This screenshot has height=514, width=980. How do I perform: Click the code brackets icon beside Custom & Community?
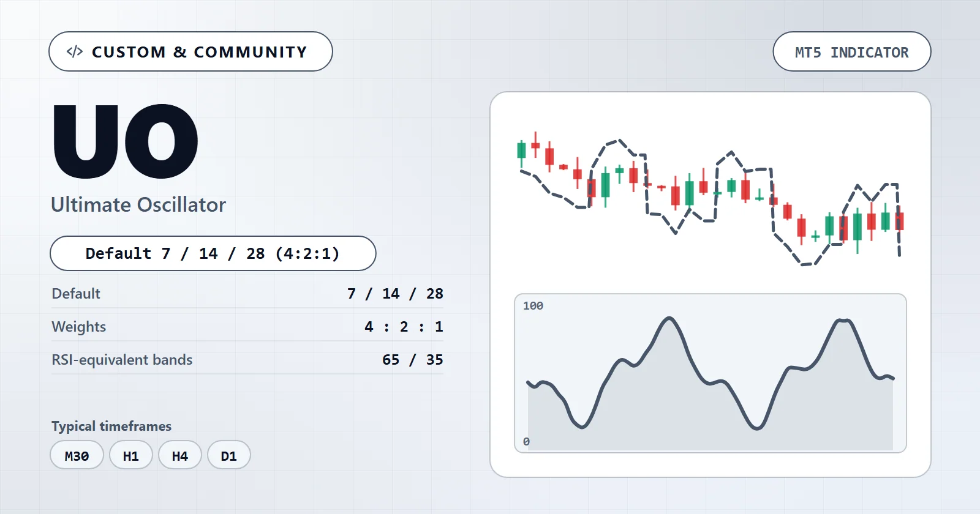75,51
